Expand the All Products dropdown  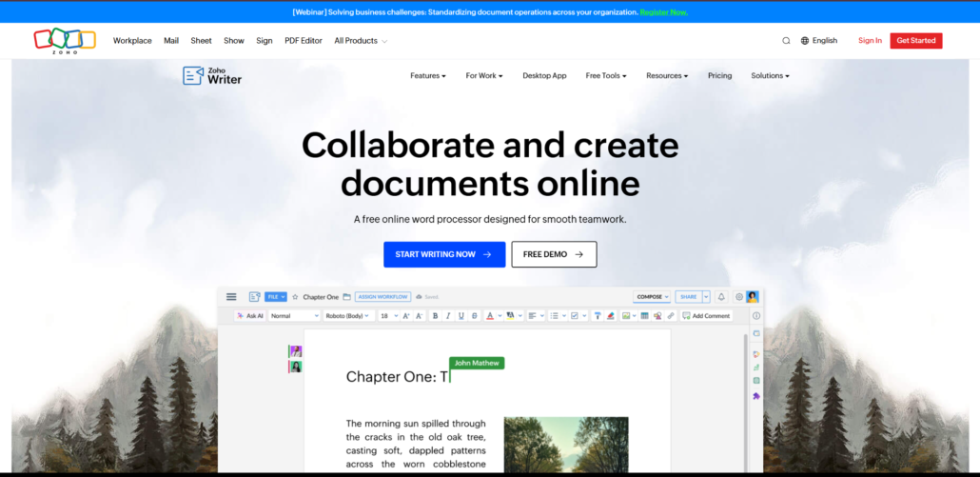pos(361,41)
